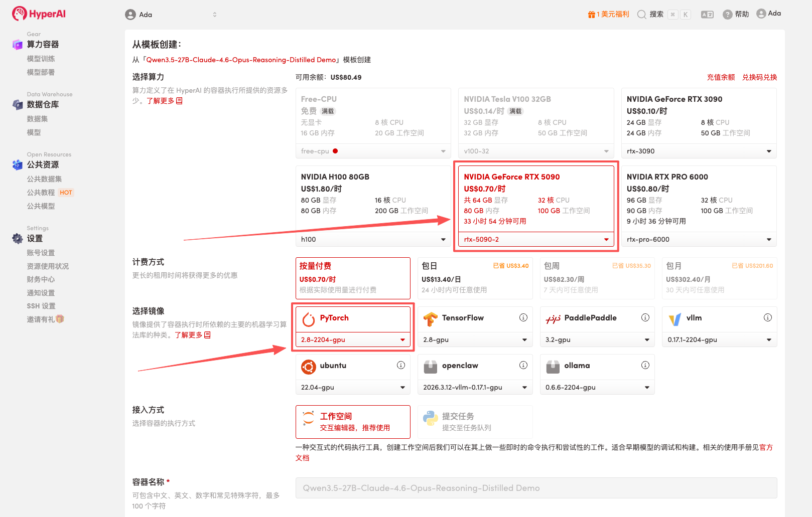Show info for vllm image

click(767, 317)
